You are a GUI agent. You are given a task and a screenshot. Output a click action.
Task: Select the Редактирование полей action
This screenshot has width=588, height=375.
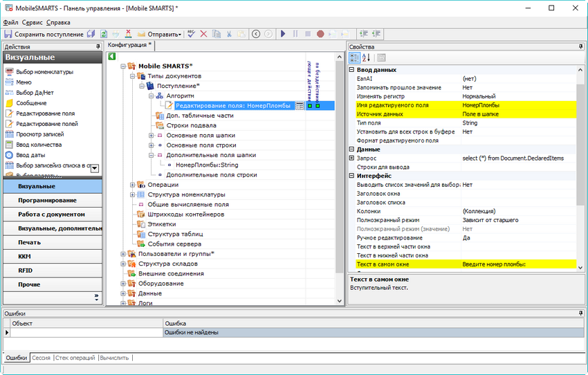pyautogui.click(x=47, y=124)
